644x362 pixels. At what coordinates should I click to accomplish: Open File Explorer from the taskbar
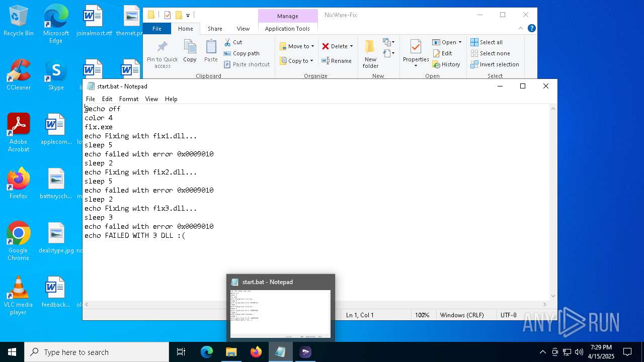point(231,352)
